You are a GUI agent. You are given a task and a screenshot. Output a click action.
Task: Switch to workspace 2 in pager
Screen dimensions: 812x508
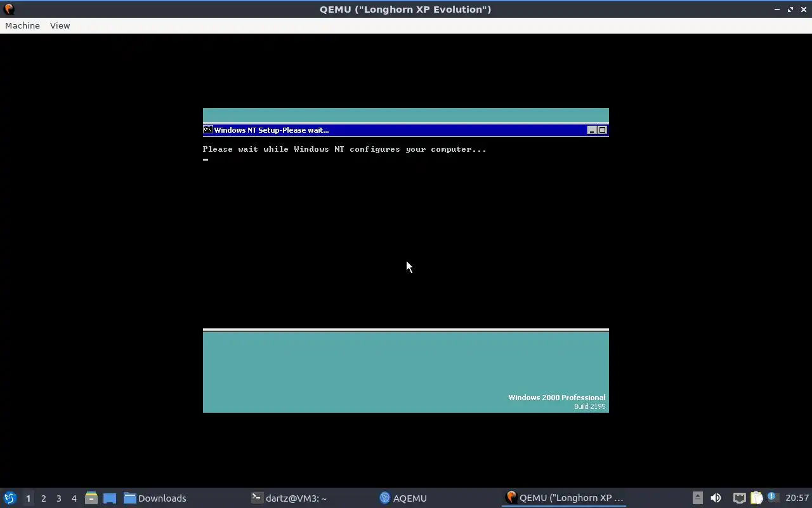click(x=43, y=498)
